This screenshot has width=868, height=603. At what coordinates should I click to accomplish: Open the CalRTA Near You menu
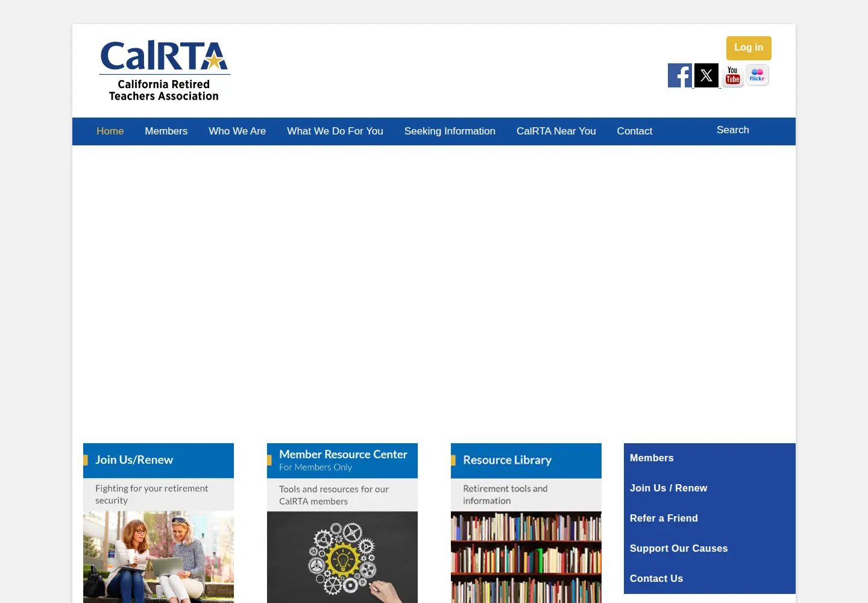[556, 131]
